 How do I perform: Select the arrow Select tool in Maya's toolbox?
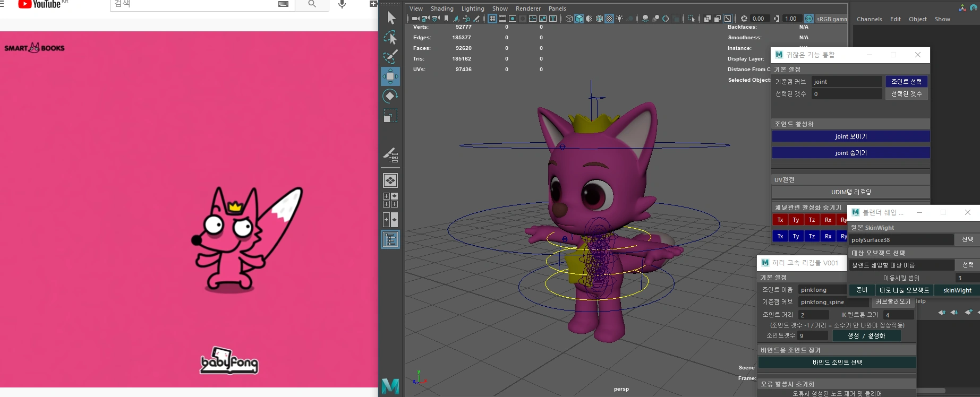[x=391, y=18]
